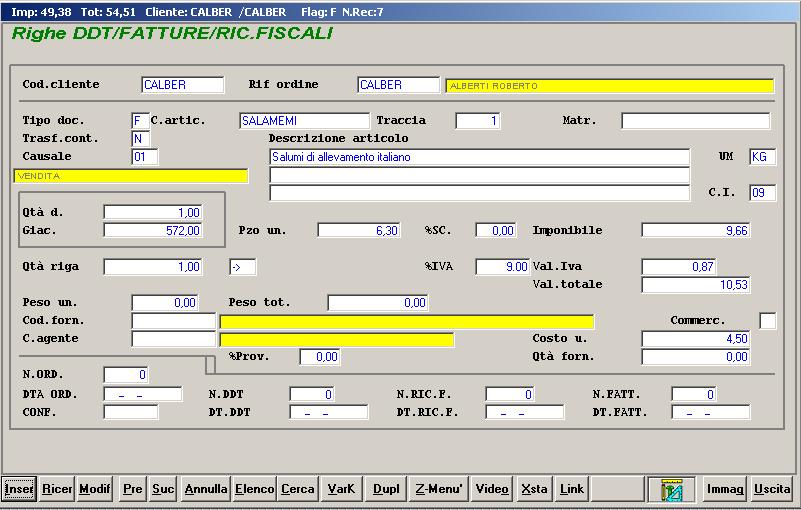Click the Pzo un. price field
This screenshot has height=510, width=801.
coord(359,231)
